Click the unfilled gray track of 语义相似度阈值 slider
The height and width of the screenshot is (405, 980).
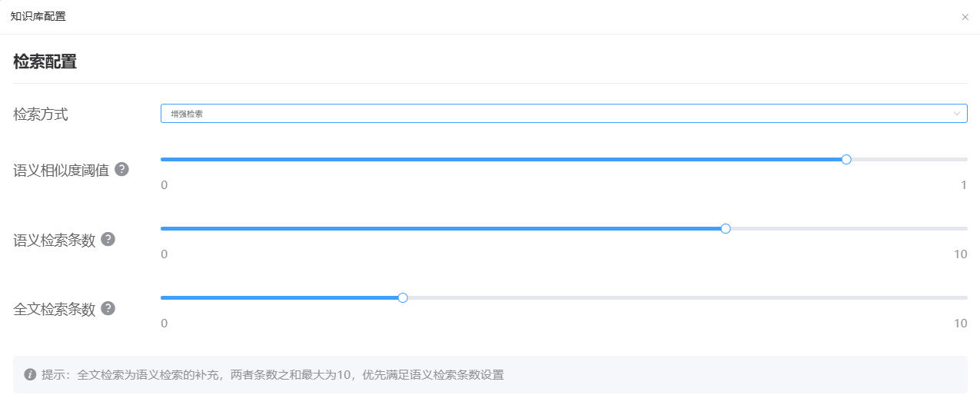(907, 159)
